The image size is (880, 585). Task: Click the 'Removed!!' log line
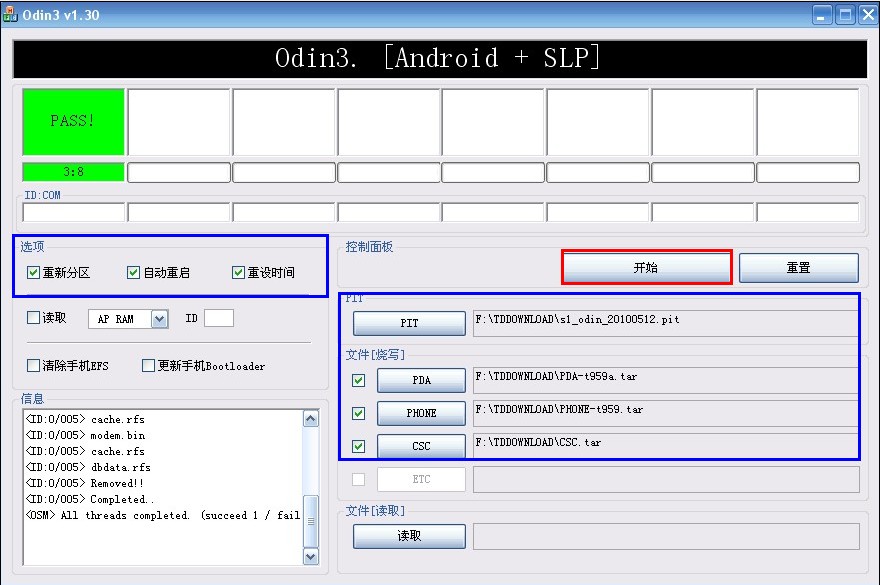[85, 483]
